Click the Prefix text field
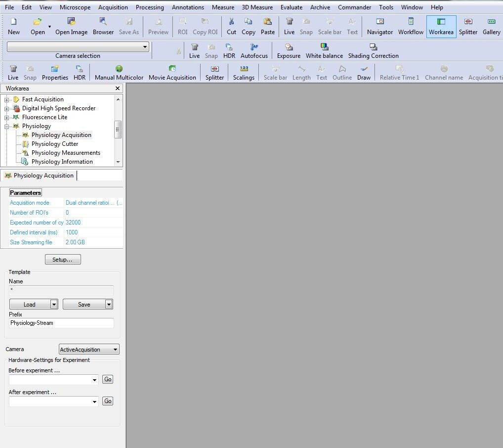 (61, 323)
